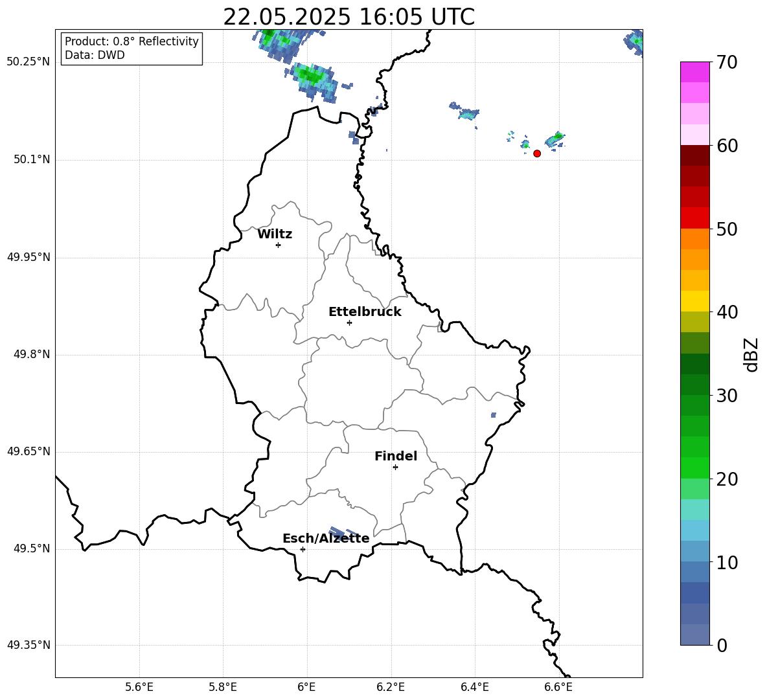The width and height of the screenshot is (767, 700).
Task: Click the 6°E longitude label
Action: [306, 687]
